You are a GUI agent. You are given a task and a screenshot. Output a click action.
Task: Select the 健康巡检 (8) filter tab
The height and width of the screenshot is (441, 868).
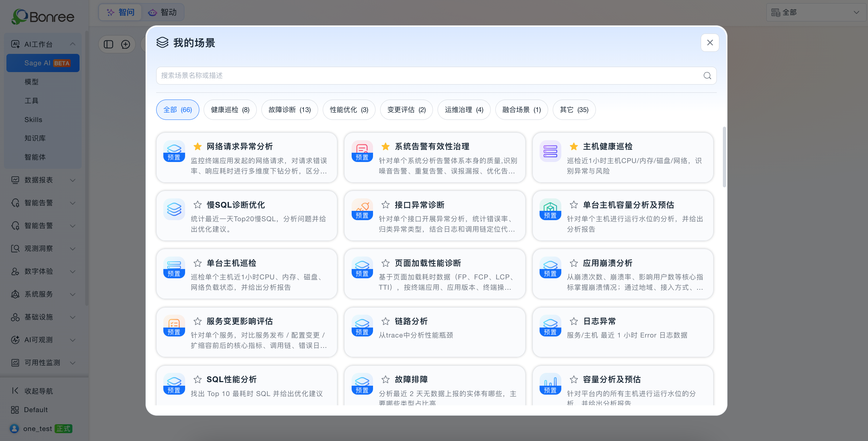230,110
